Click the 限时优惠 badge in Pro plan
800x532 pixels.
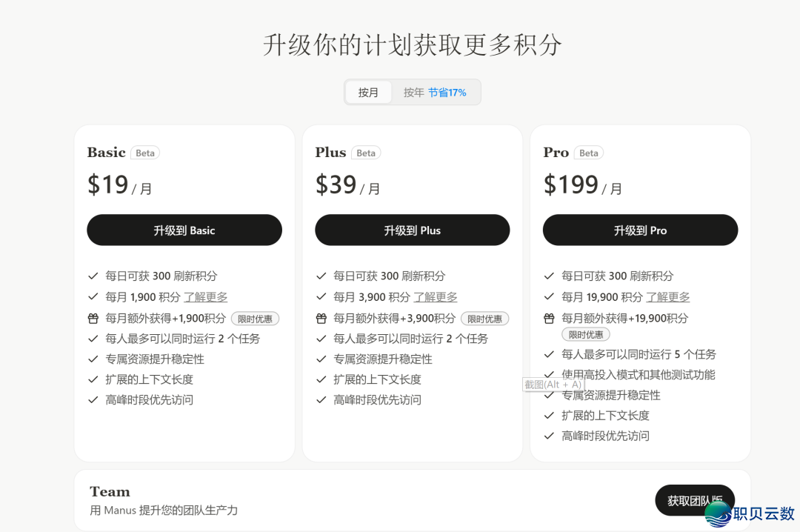585,334
